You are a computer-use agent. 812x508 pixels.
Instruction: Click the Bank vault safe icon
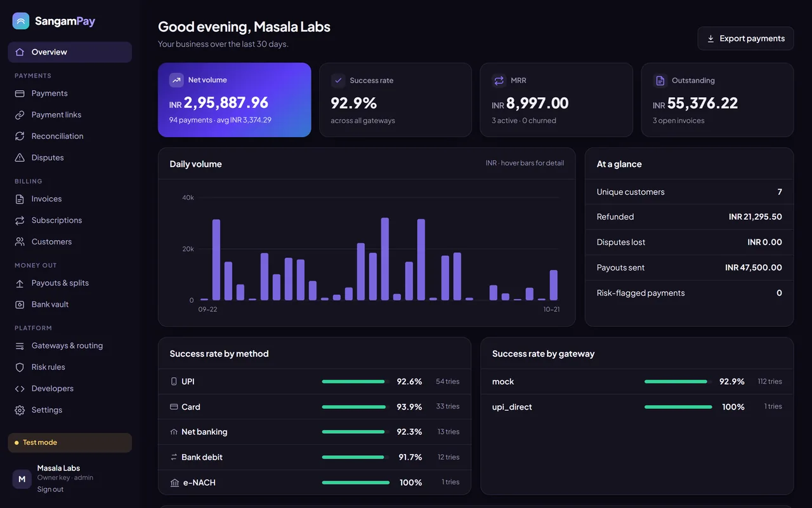pos(20,304)
